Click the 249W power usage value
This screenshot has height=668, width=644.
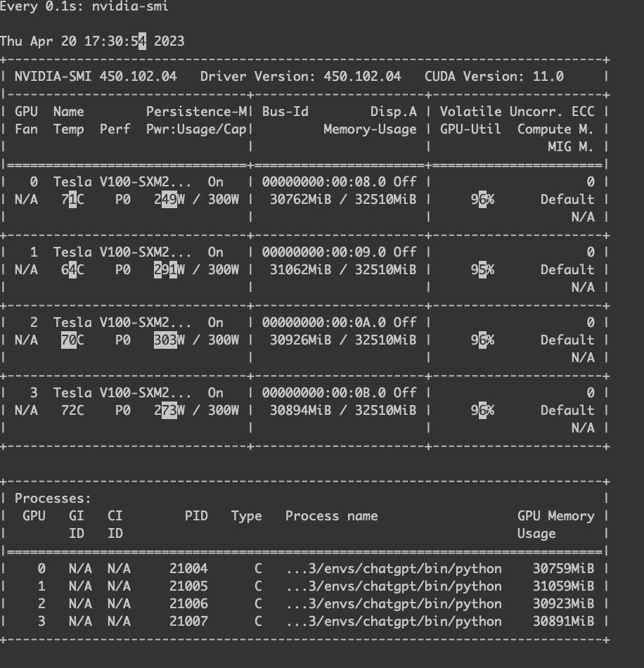(x=169, y=200)
